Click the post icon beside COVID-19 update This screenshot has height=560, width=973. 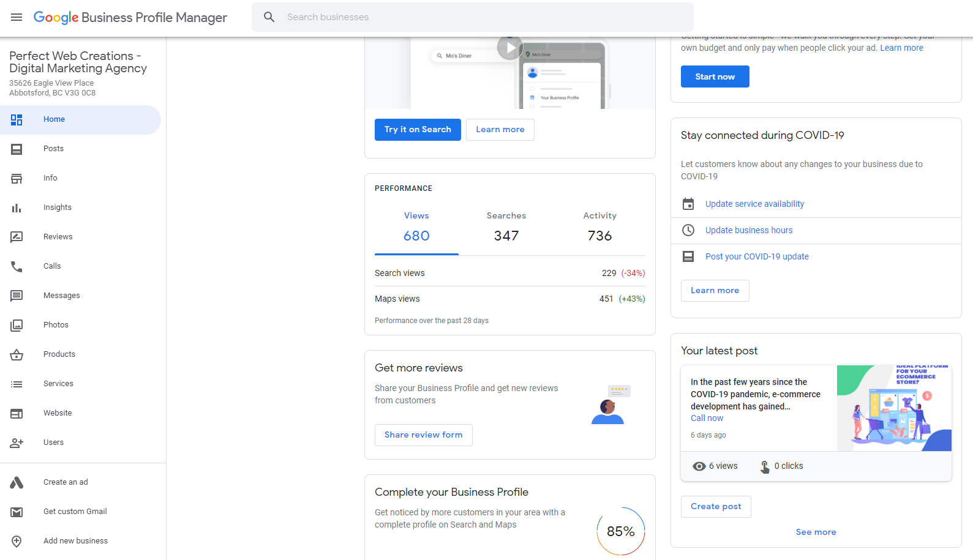(688, 256)
